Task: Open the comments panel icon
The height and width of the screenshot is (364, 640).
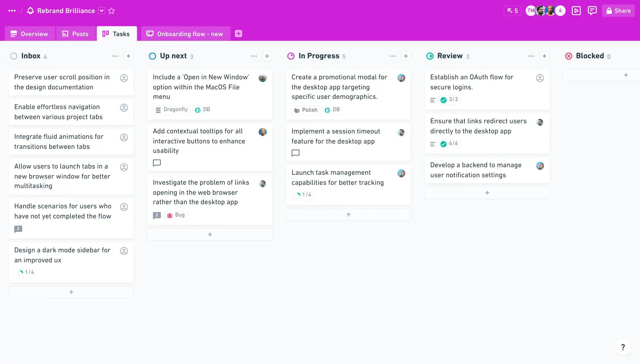Action: click(592, 11)
